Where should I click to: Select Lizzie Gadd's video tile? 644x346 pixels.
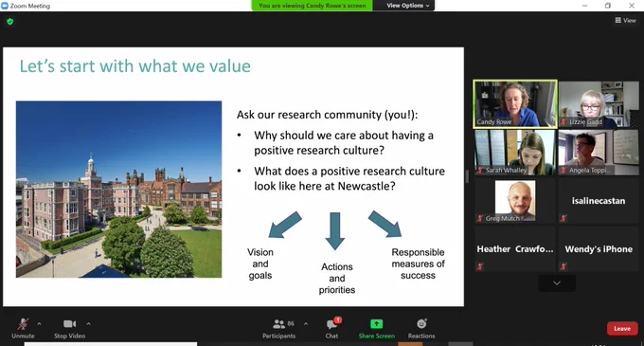click(x=599, y=103)
